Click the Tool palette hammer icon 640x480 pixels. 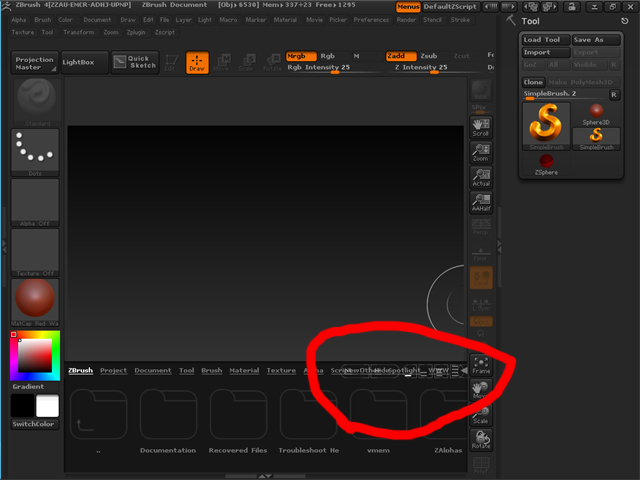click(511, 20)
